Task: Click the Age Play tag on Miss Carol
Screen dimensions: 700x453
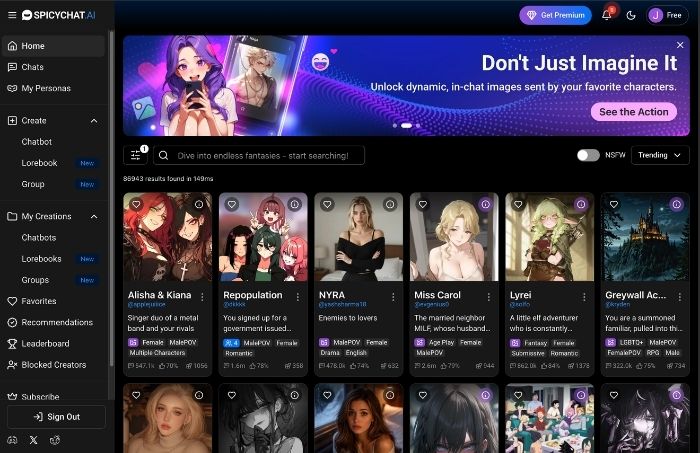Action: pyautogui.click(x=441, y=342)
